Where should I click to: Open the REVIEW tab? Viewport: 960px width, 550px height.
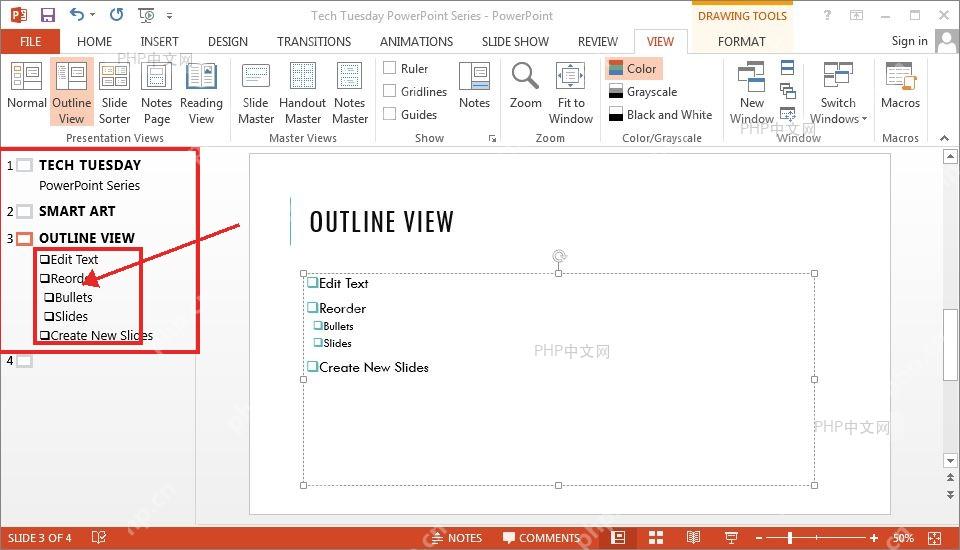(598, 42)
